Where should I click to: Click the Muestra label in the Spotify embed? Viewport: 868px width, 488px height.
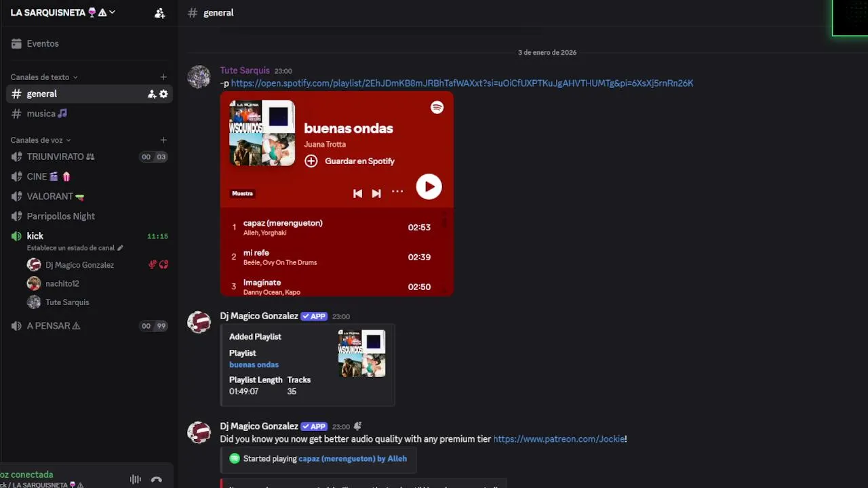click(x=242, y=194)
